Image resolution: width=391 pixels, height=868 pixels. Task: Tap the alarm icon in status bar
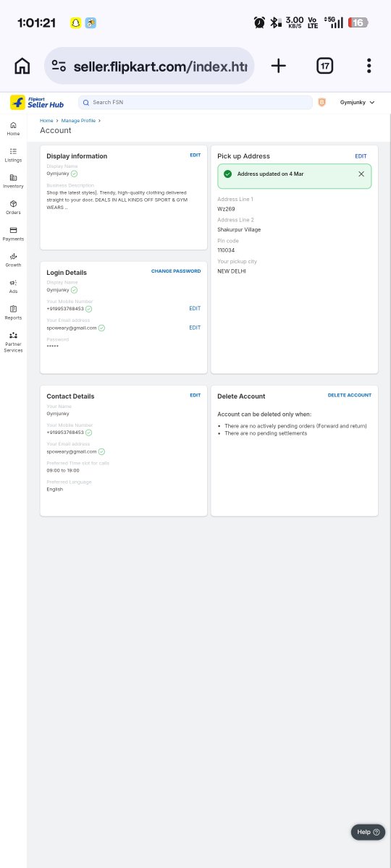[259, 22]
